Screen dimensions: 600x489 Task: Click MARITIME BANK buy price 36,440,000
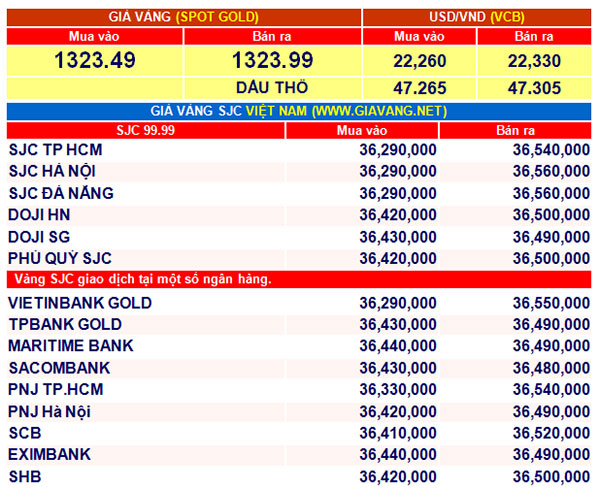tap(398, 346)
